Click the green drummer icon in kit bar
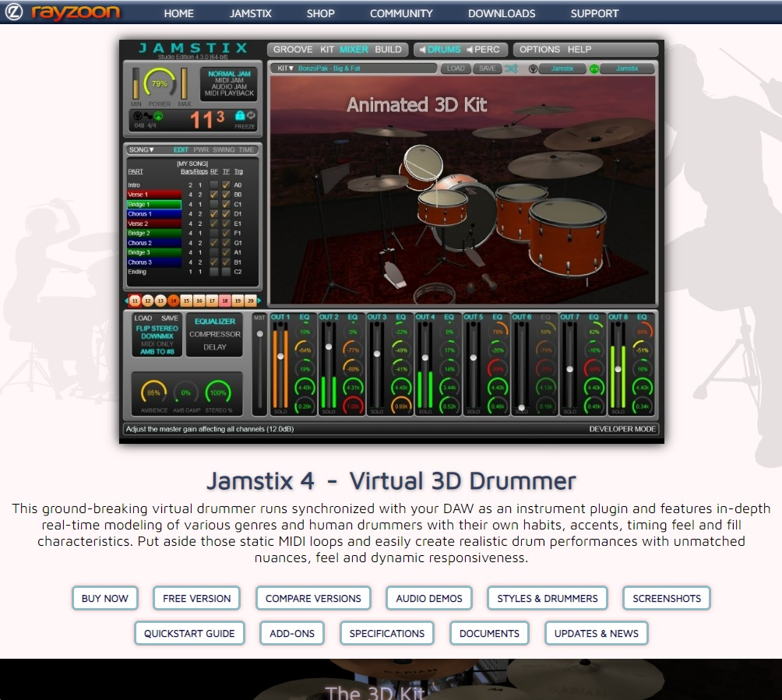 click(x=595, y=69)
